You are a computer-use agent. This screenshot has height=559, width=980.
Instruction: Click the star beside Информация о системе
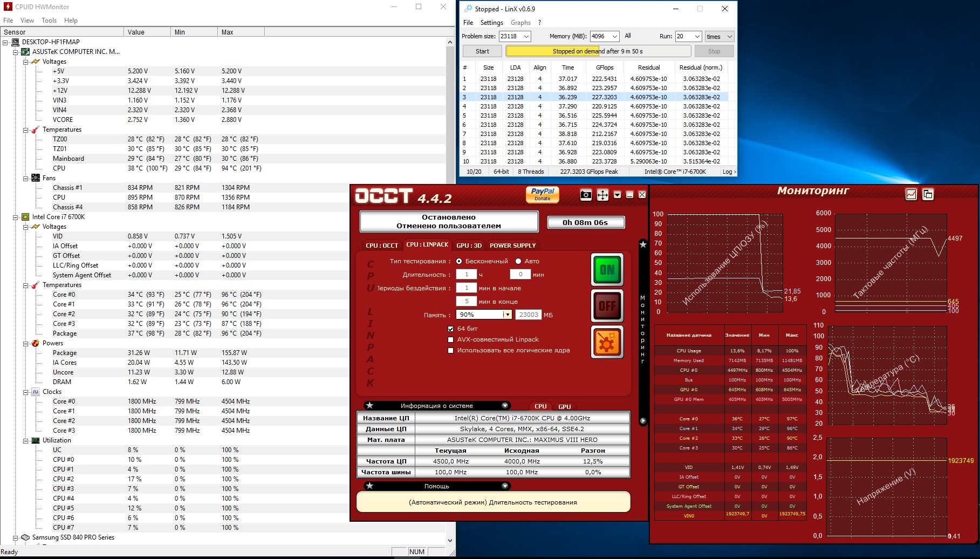pos(369,406)
